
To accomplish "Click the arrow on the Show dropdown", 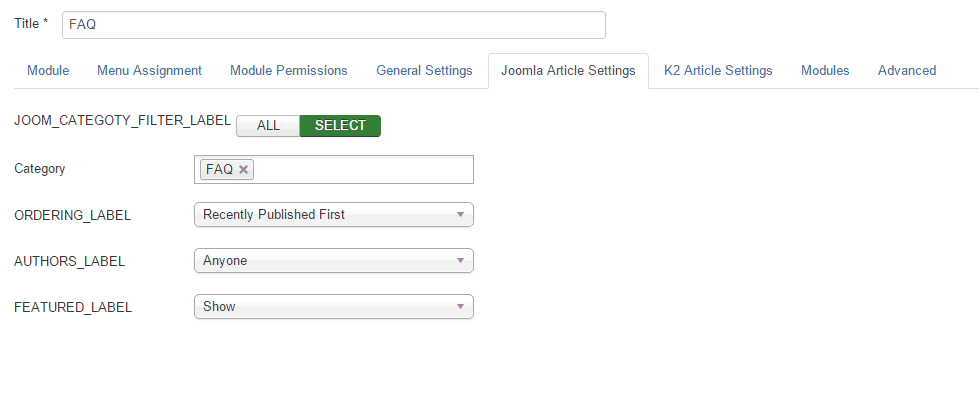I will coord(460,307).
